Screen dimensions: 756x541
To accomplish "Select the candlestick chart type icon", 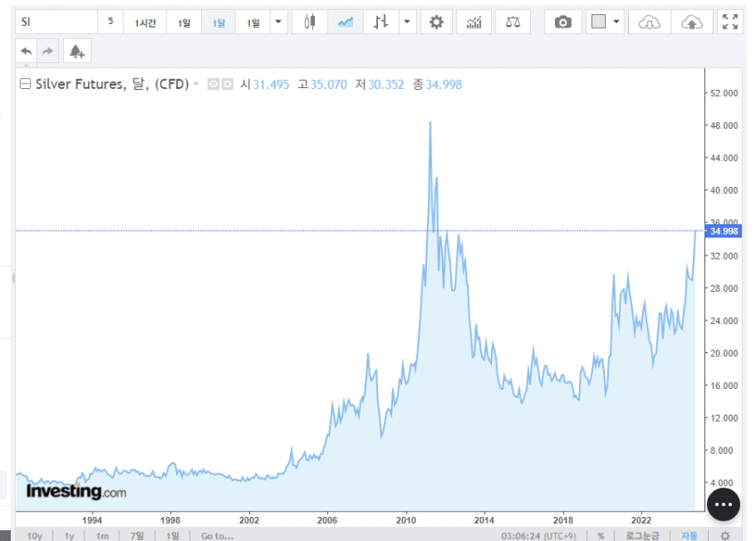I will click(x=310, y=22).
